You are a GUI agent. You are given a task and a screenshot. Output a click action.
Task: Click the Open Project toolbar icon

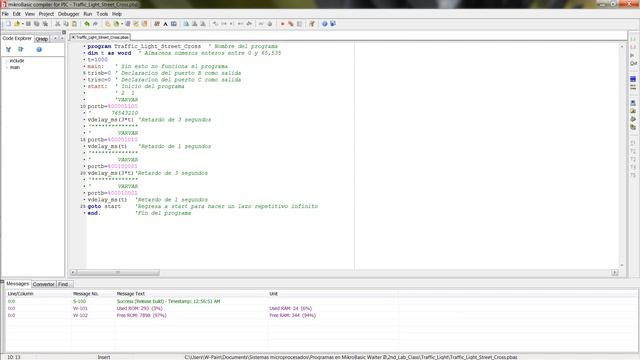click(116, 24)
